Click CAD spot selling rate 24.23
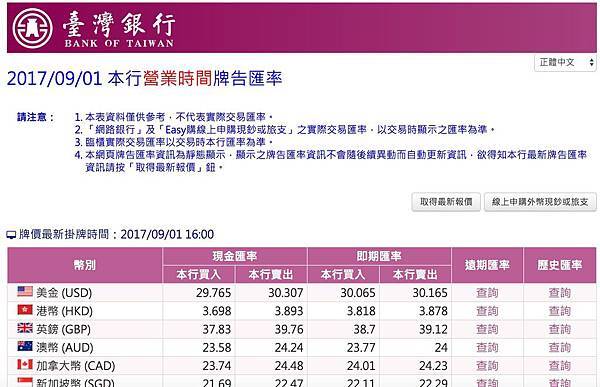Screen dimensions: 600x387 pos(433,366)
